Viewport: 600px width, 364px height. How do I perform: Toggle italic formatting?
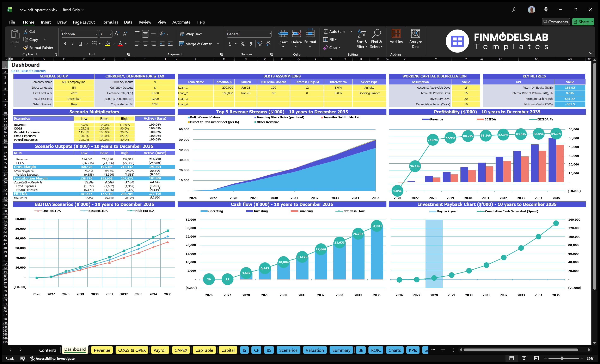click(72, 44)
